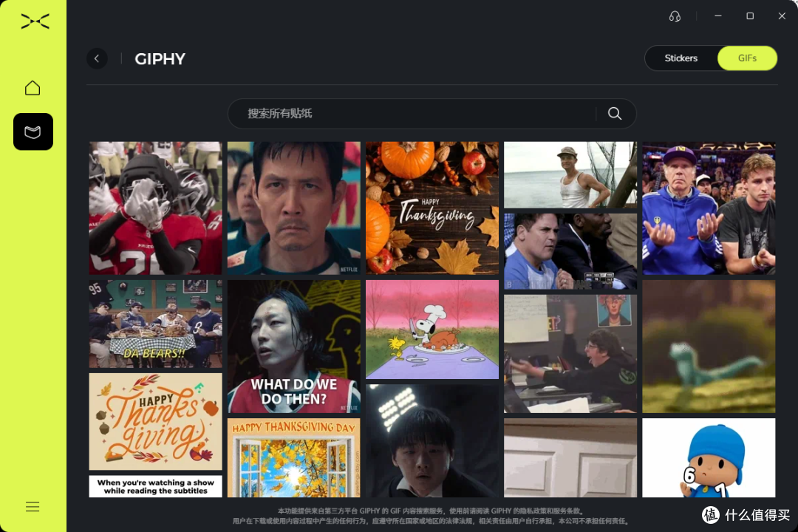Image resolution: width=798 pixels, height=532 pixels.
Task: Select the white door panel GIF
Action: (x=570, y=457)
